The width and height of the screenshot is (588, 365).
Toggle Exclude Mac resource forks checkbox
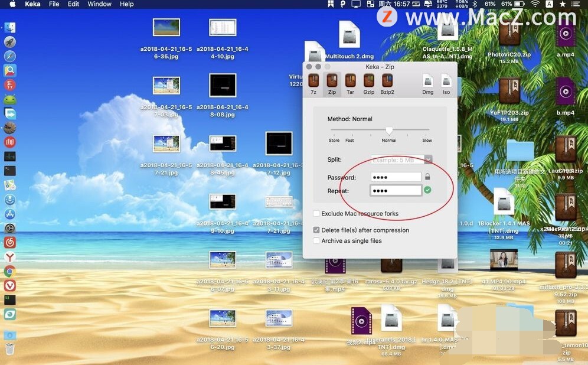316,213
